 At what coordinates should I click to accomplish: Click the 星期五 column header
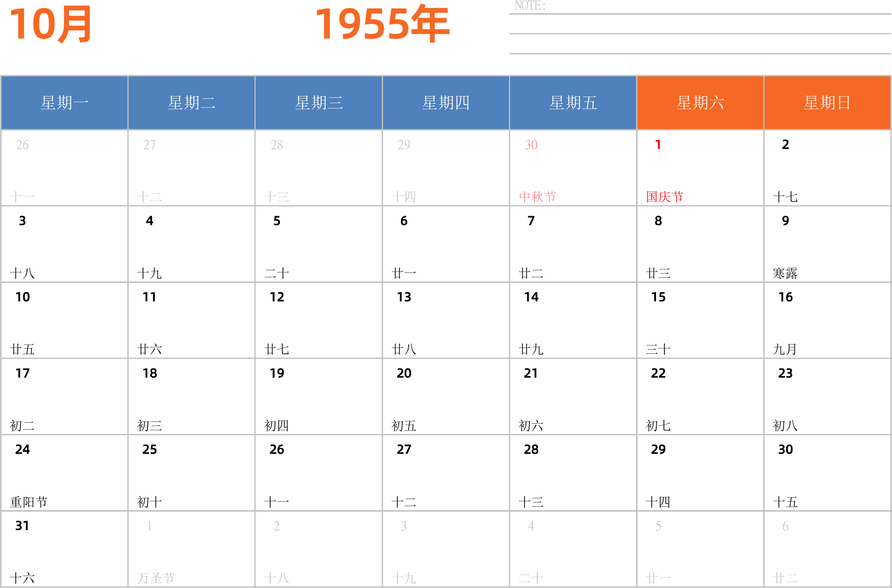[x=573, y=103]
